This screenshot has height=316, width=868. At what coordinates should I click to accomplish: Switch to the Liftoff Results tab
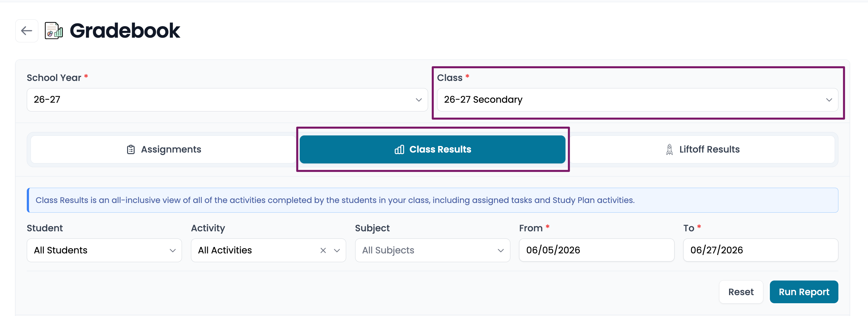click(702, 149)
